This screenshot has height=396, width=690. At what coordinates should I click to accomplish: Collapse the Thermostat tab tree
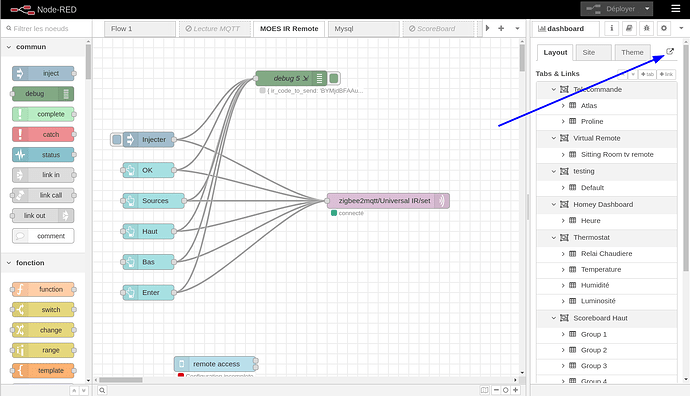[x=554, y=238]
